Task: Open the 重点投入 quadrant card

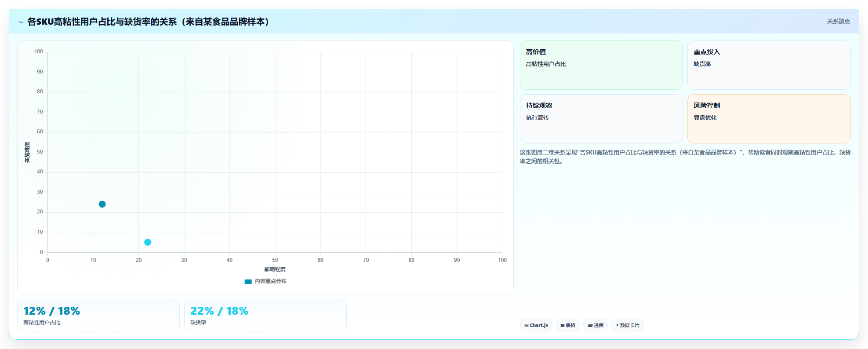Action: [769, 65]
